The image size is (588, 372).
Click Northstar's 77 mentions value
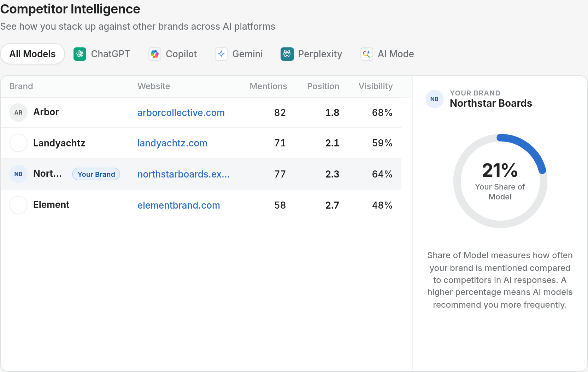(280, 174)
